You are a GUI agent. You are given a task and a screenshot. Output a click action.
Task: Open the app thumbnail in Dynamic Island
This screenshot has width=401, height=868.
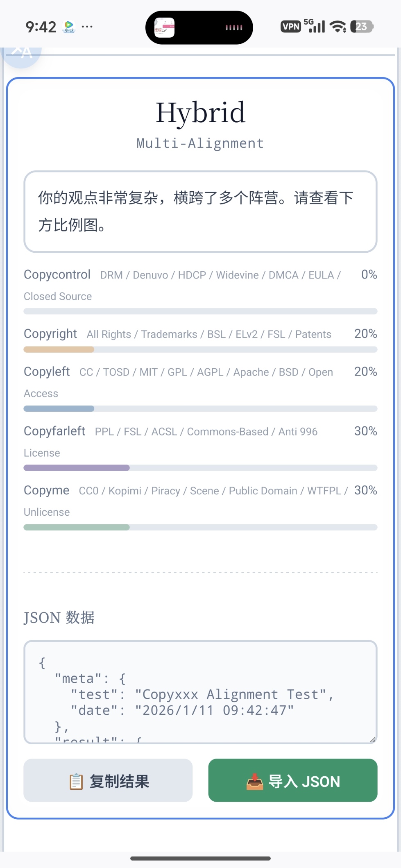[164, 28]
